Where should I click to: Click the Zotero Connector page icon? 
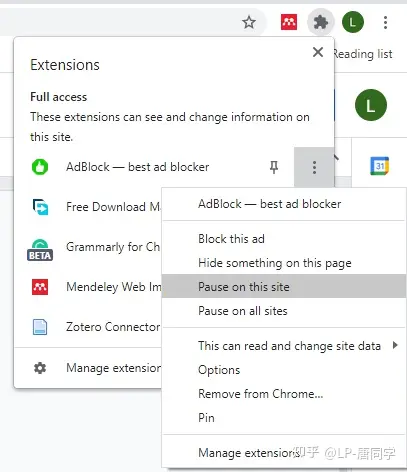(40, 327)
